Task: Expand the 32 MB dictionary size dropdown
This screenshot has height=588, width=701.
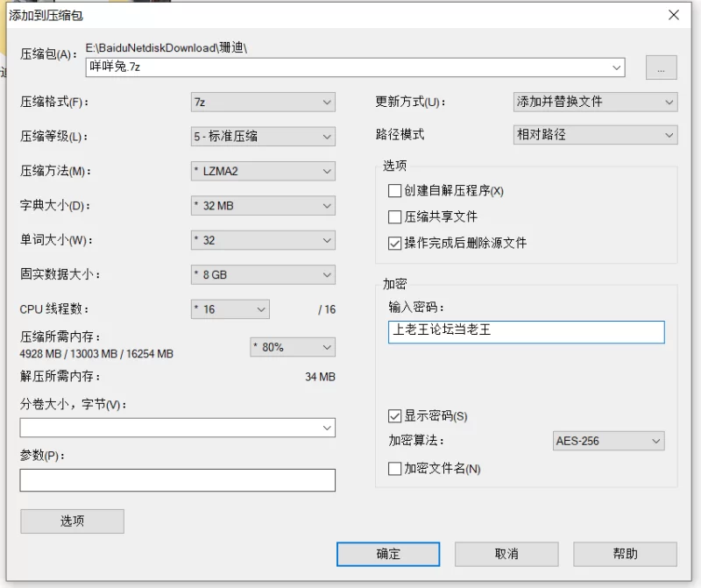Action: coord(263,206)
